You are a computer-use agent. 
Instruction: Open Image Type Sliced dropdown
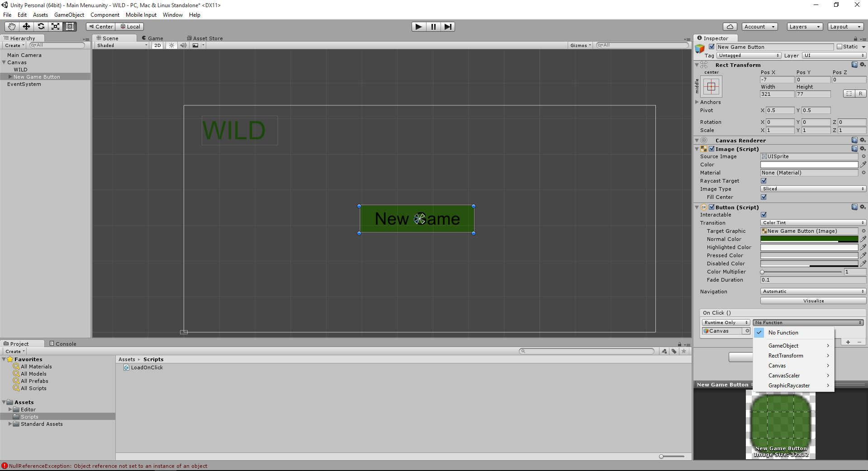(813, 189)
